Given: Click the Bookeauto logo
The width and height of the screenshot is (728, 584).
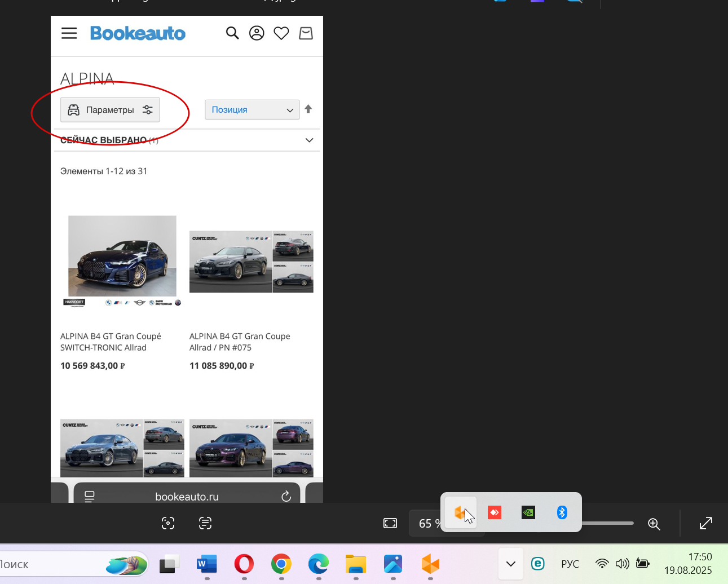Looking at the screenshot, I should [x=138, y=33].
